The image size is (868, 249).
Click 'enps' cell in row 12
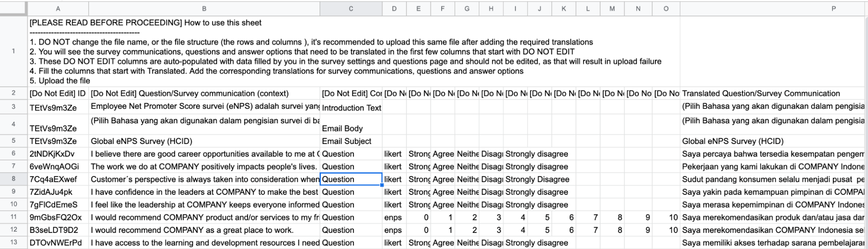394,230
